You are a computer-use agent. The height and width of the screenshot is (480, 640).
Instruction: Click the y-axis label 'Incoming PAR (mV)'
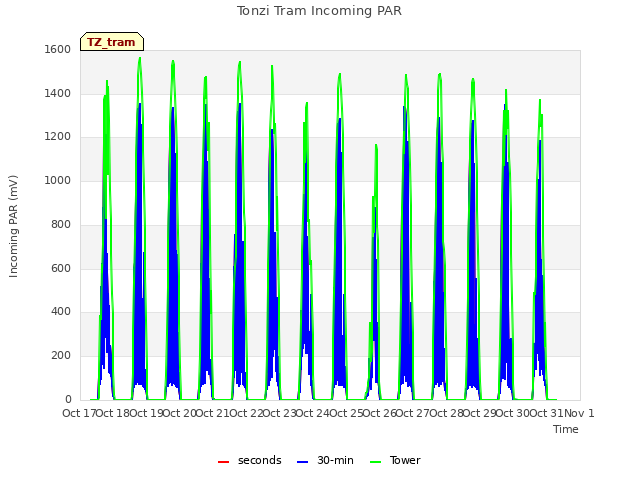pyautogui.click(x=13, y=226)
